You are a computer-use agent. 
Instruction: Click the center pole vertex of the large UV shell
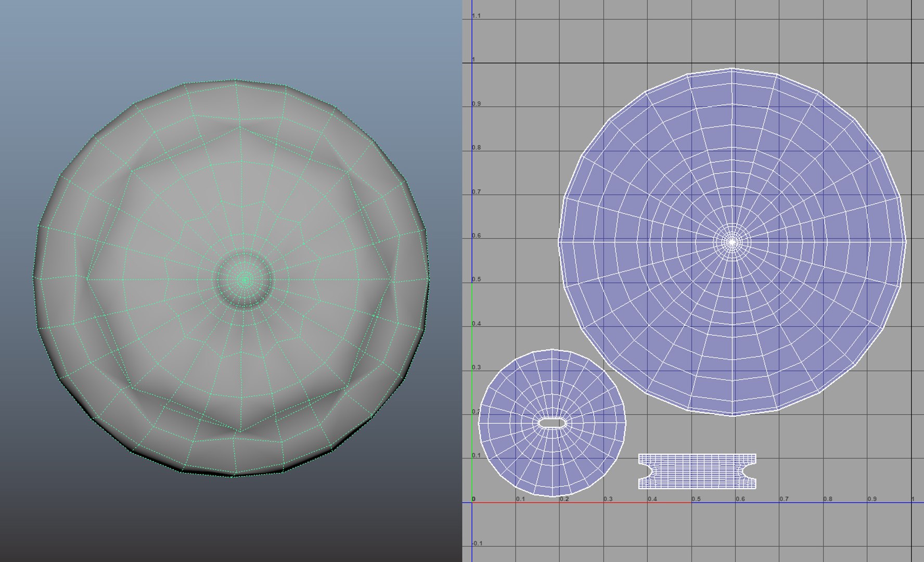click(733, 242)
